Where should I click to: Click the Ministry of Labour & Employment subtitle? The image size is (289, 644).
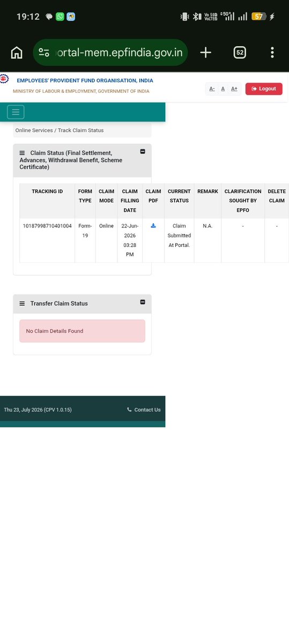[81, 91]
